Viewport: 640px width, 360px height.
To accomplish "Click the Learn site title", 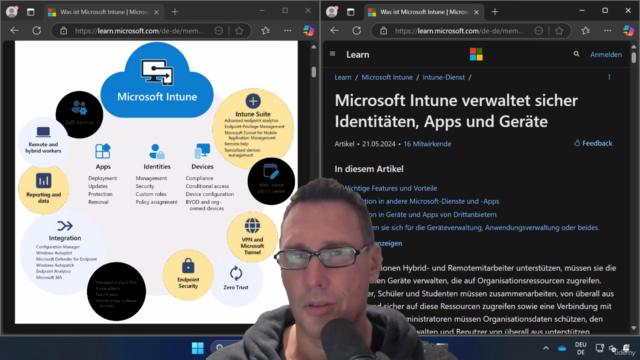I will pyautogui.click(x=358, y=54).
